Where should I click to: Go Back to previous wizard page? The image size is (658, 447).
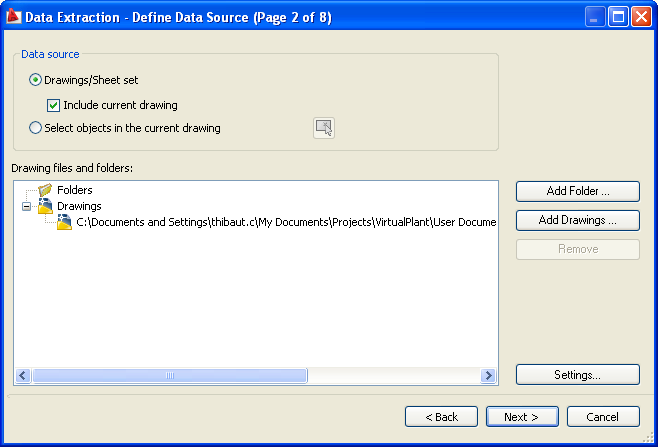441,416
